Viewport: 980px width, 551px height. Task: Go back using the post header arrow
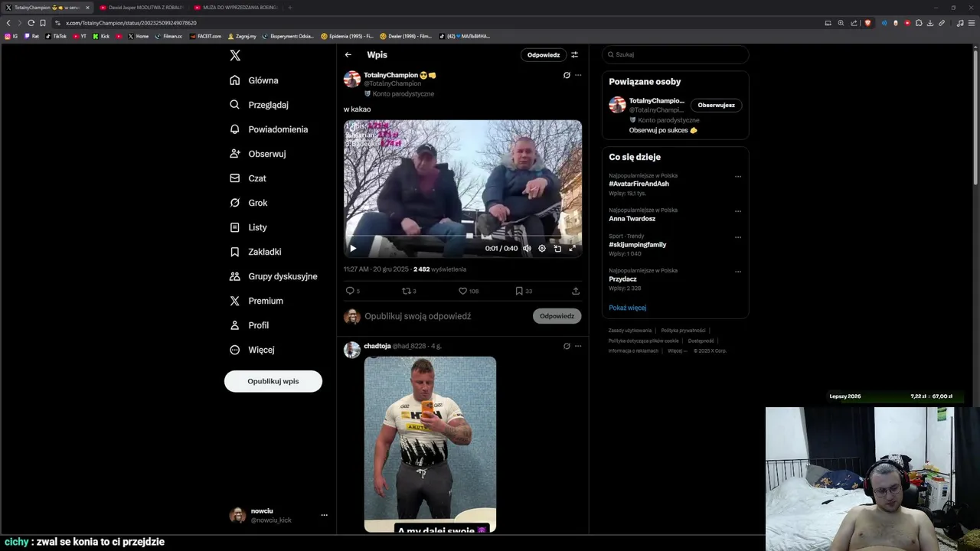click(x=348, y=55)
